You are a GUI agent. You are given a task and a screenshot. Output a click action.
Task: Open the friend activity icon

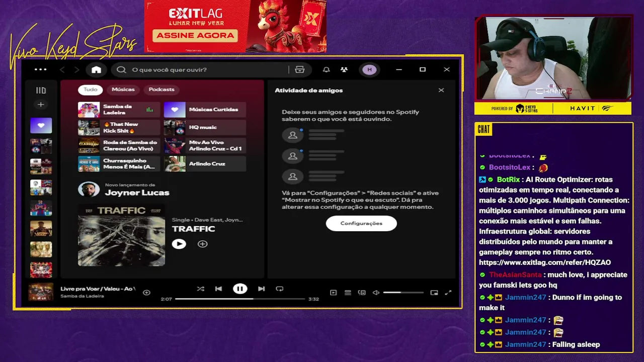(x=344, y=70)
